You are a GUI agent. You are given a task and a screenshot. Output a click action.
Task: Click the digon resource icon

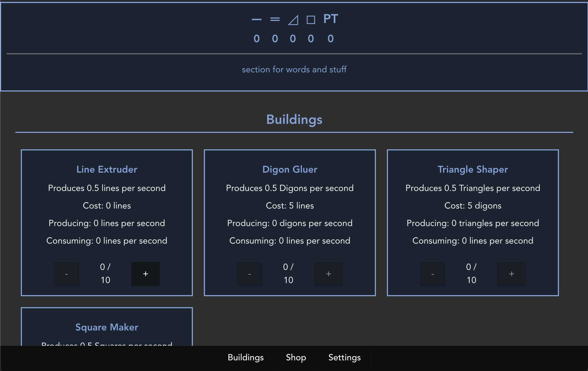[275, 19]
